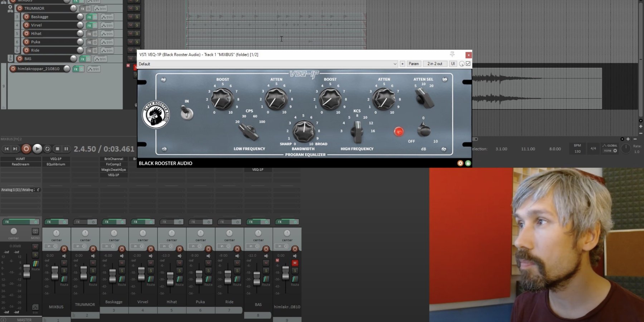Screen dimensions: 644x322
Task: Pin the VEQ-1P plugin window on top
Action: 452,54
